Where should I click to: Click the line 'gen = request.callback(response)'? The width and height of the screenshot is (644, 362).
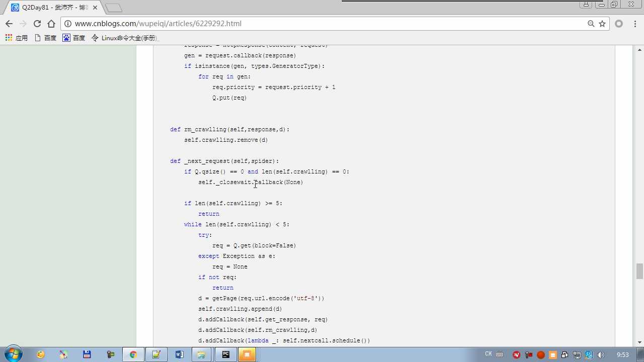(240, 56)
